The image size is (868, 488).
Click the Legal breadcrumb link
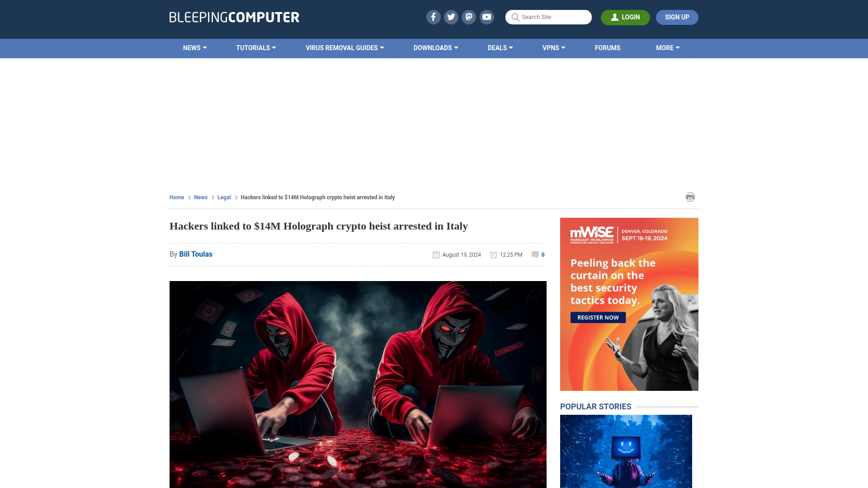[x=224, y=197]
